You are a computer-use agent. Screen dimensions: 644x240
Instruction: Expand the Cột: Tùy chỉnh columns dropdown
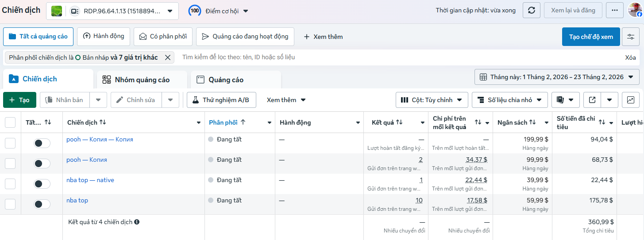click(432, 100)
